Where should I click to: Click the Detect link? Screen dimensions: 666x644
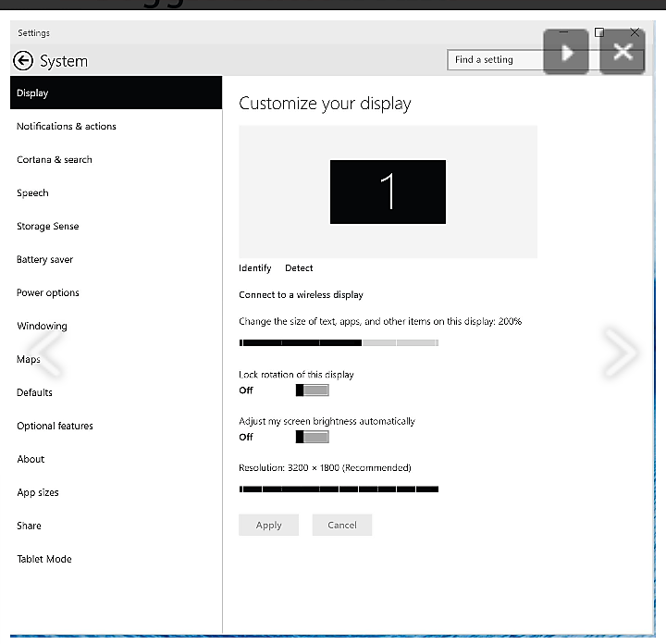(x=299, y=268)
